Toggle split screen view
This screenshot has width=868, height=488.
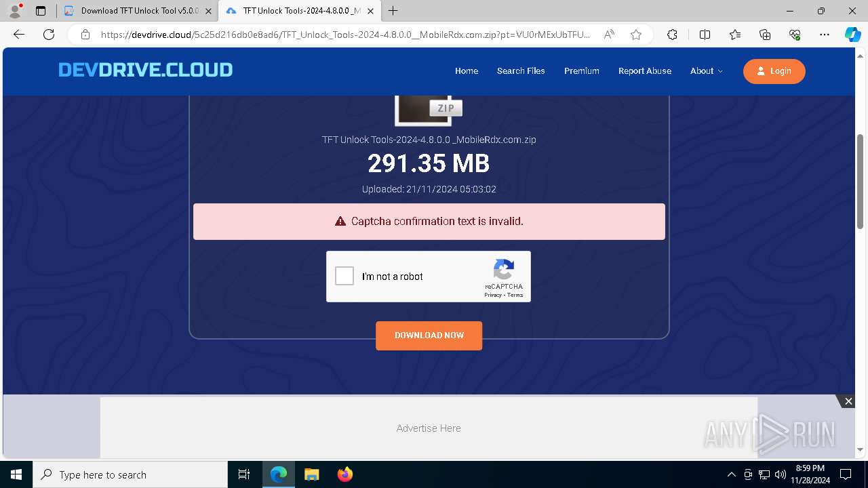[705, 35]
